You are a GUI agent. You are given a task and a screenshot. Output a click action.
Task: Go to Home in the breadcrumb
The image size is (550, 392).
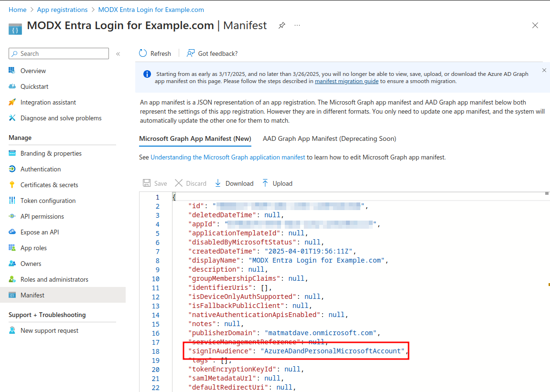tap(18, 10)
